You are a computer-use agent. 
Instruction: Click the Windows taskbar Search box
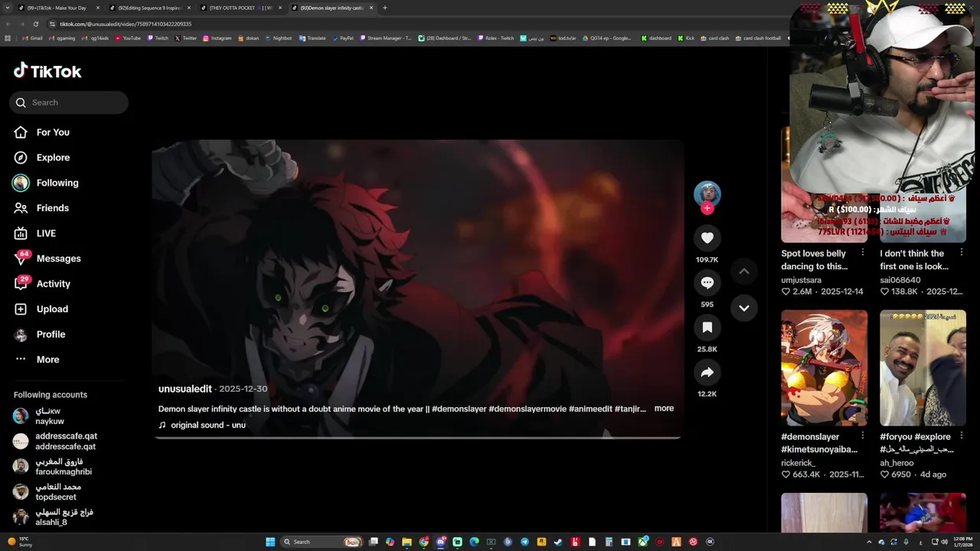tap(322, 542)
